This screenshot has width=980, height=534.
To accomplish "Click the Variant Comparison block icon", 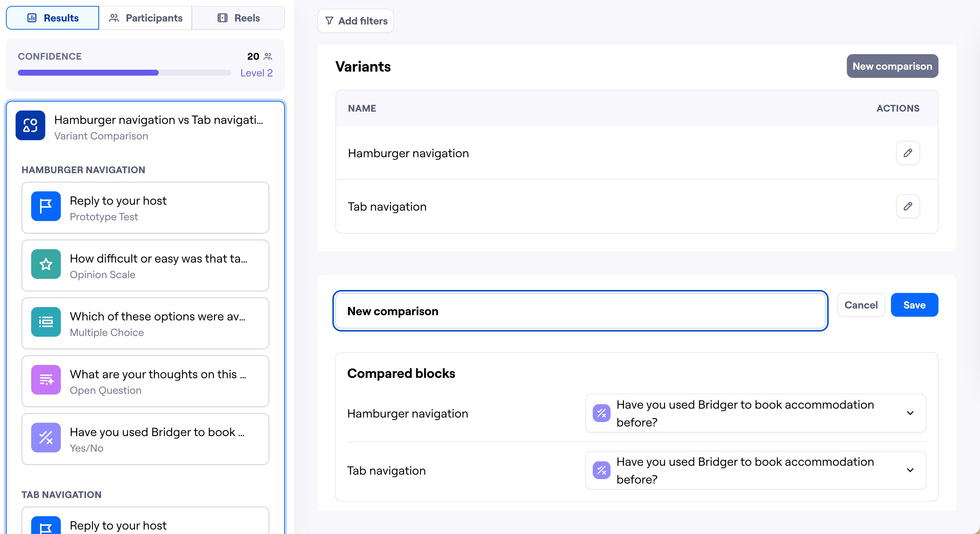I will pyautogui.click(x=30, y=125).
